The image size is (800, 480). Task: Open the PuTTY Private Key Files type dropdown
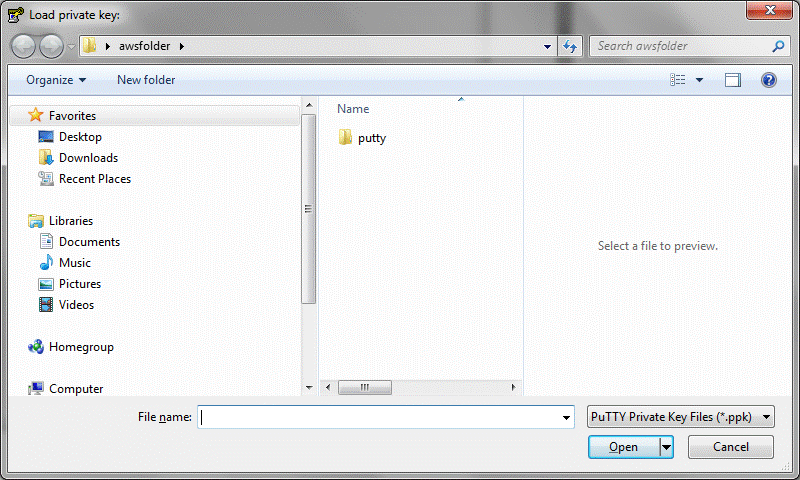(x=681, y=417)
